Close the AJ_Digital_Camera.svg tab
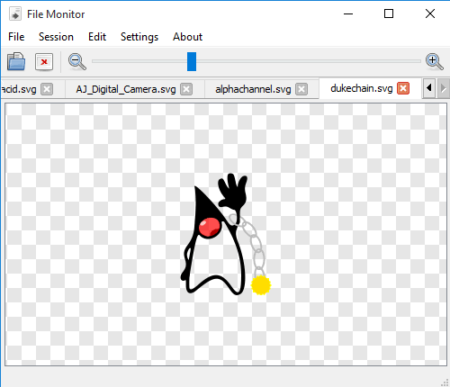Viewport: 450px width, 387px height. pos(186,89)
